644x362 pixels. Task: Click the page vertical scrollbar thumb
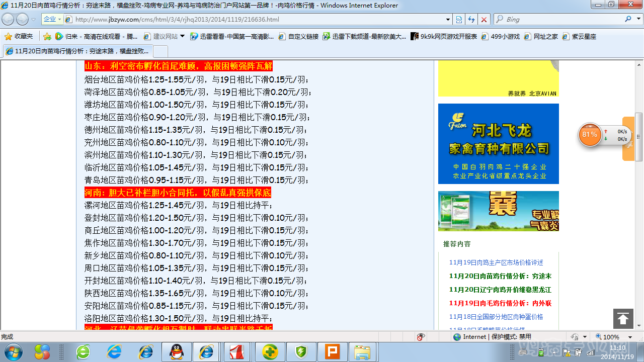(x=639, y=137)
